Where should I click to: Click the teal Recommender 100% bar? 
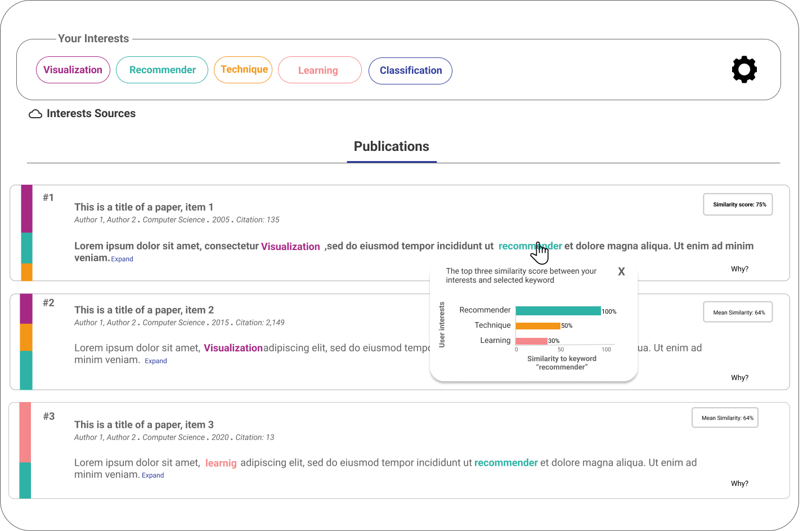click(x=558, y=311)
